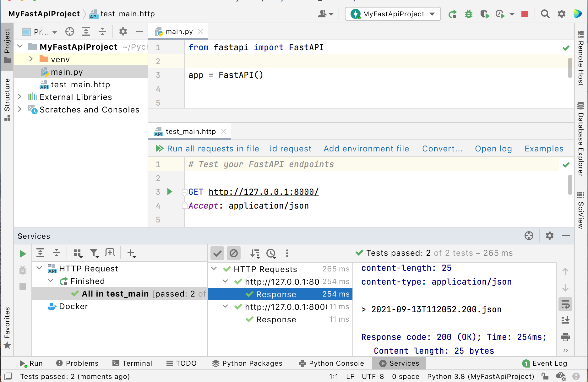Open Search Everywhere magnifier

point(545,14)
